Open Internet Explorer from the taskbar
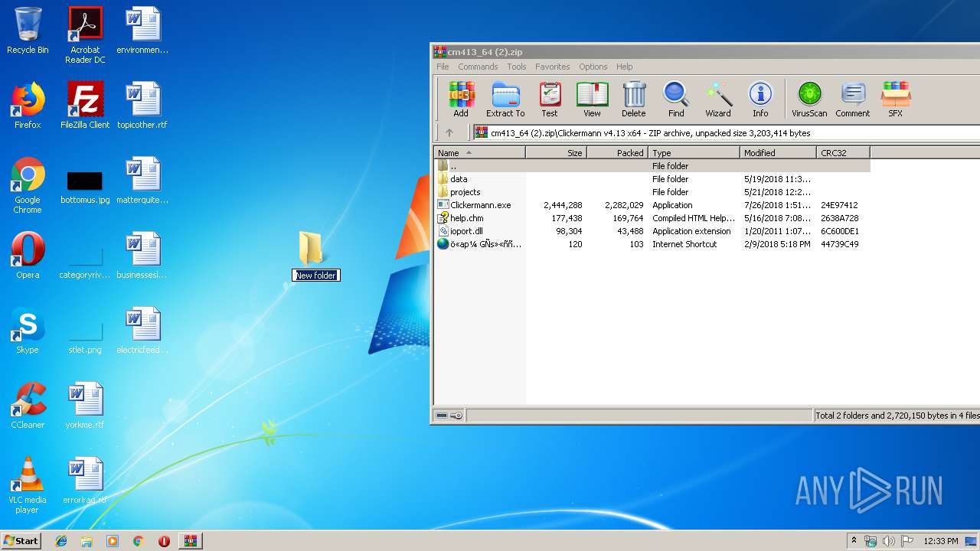 [61, 541]
